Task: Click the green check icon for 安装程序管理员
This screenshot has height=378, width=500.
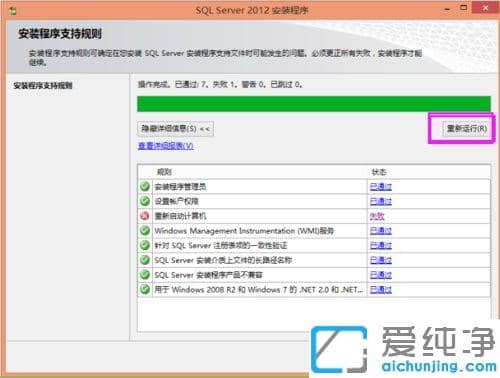Action: coord(145,186)
